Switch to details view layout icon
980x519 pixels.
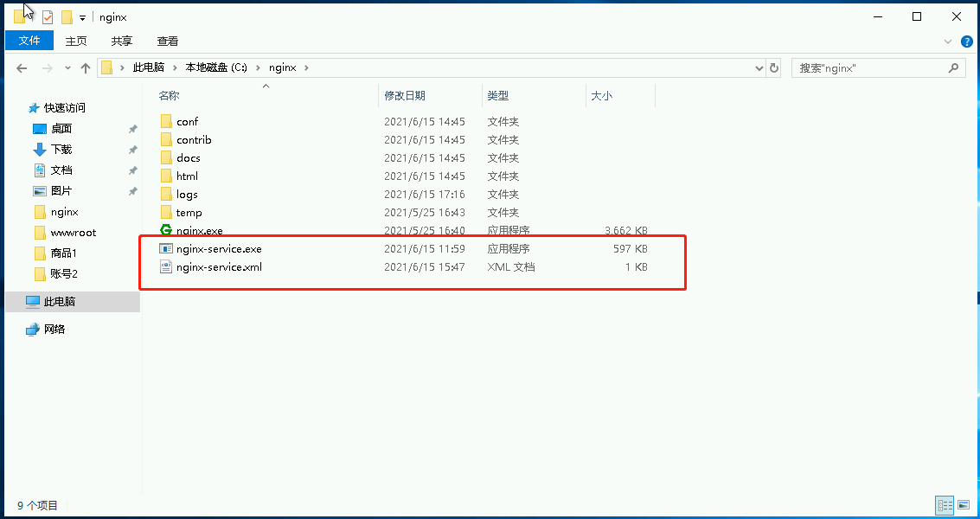(945, 504)
